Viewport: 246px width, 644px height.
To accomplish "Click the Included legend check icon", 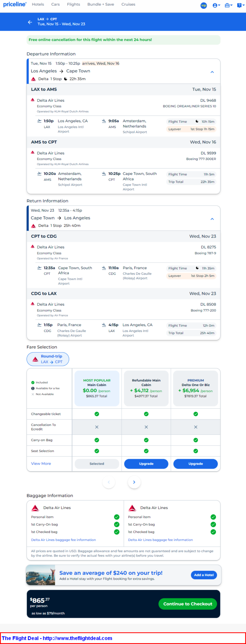I will point(33,382).
